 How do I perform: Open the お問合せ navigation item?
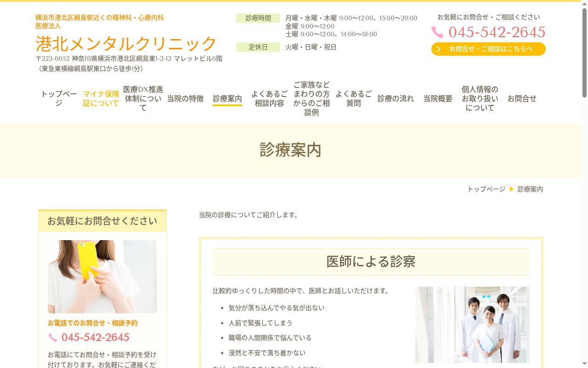point(522,98)
